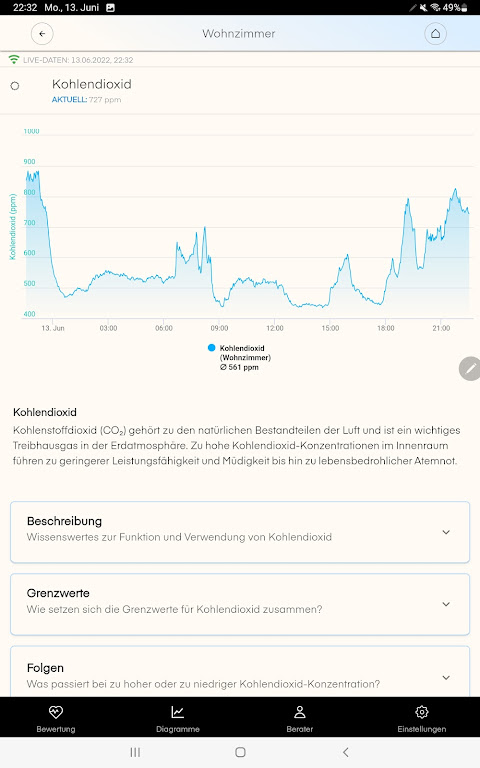
Task: Toggle Kohlendioxid (Wohnzimmer) legend series
Action: [240, 358]
